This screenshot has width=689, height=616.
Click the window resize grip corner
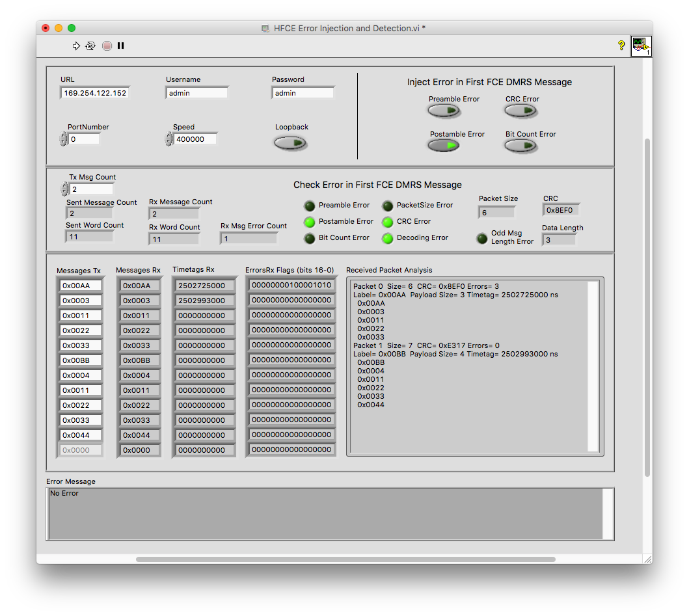648,559
